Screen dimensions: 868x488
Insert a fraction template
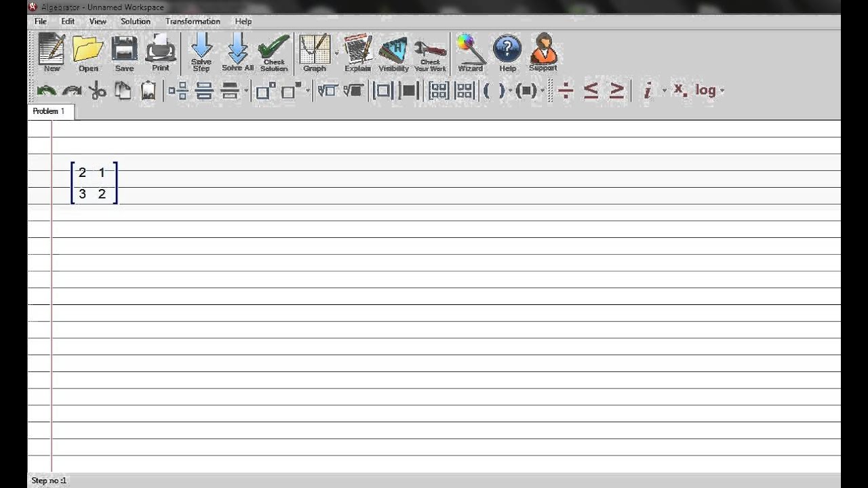click(x=178, y=90)
